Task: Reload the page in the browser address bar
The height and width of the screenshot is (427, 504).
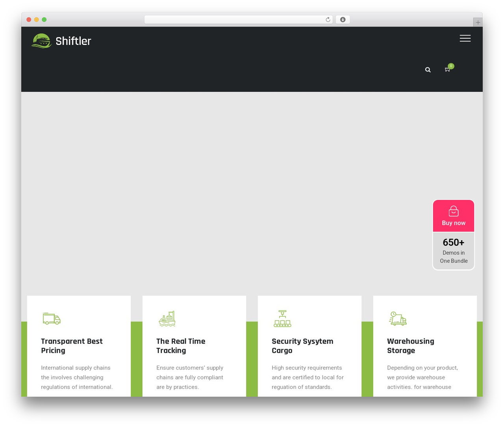Action: point(328,20)
